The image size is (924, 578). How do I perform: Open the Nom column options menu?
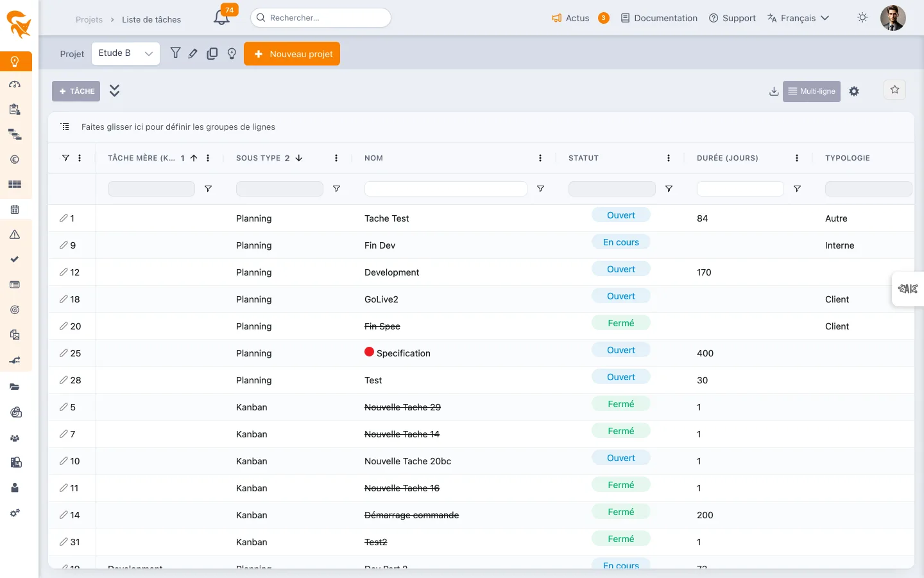(540, 158)
